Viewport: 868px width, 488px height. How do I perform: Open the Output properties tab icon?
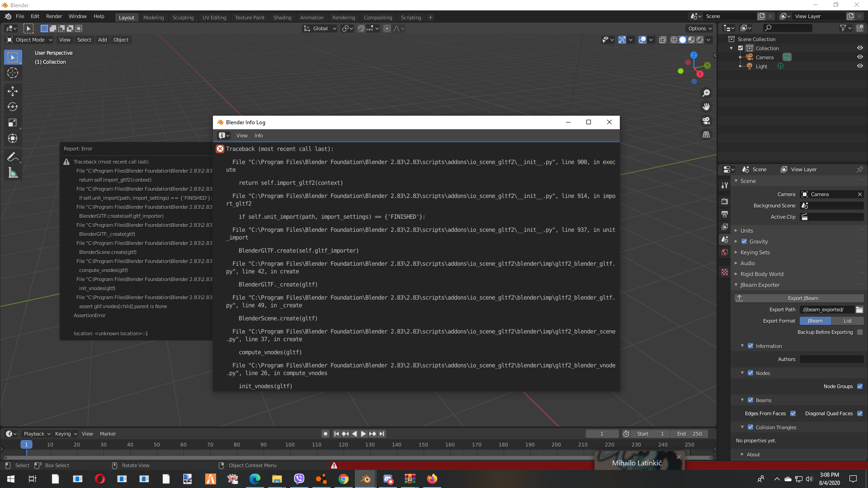[725, 214]
